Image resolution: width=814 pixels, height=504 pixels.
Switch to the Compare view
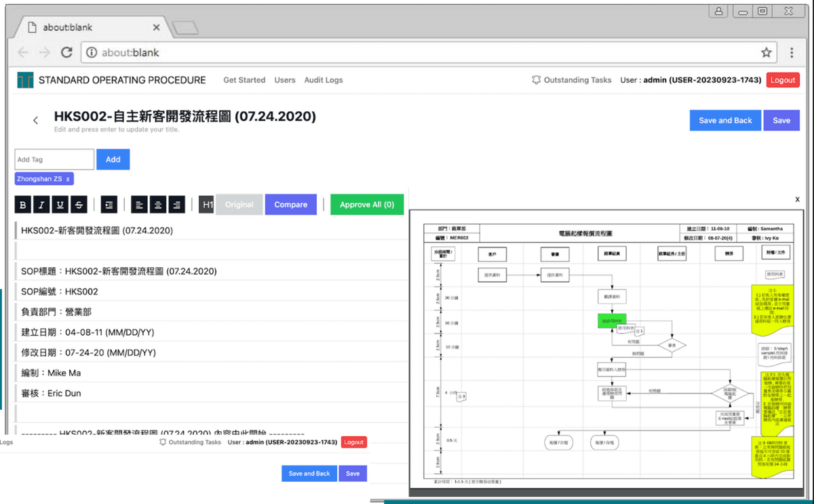(x=291, y=205)
